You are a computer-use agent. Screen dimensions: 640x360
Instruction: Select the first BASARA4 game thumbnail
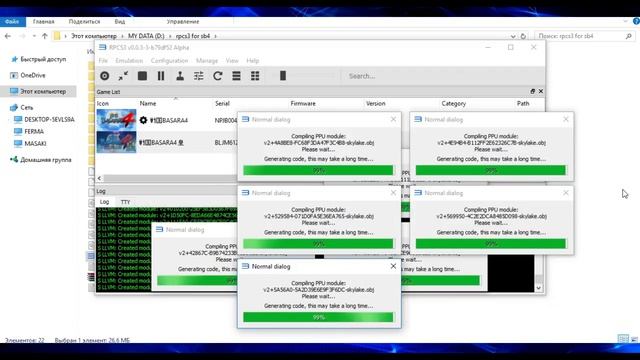point(116,120)
